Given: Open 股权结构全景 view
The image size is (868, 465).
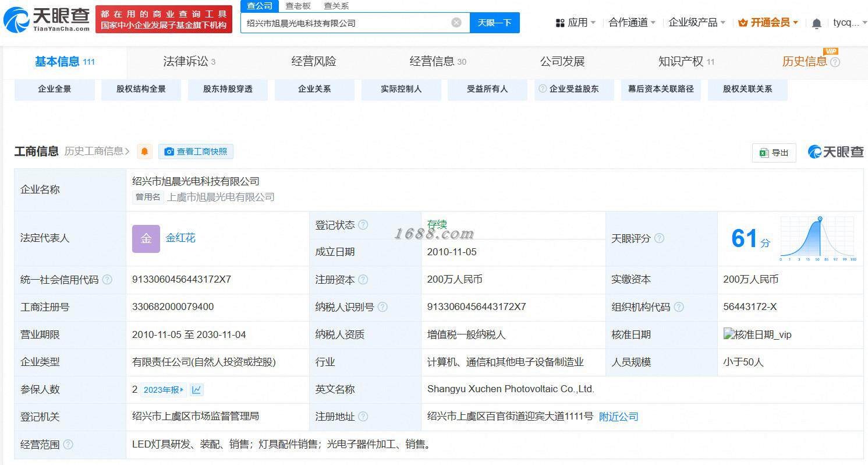Looking at the screenshot, I should (141, 89).
